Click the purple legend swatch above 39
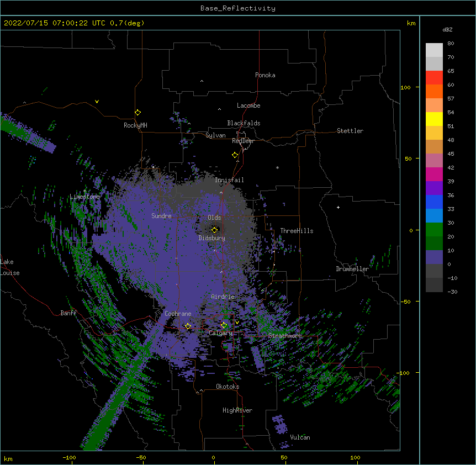 point(434,188)
